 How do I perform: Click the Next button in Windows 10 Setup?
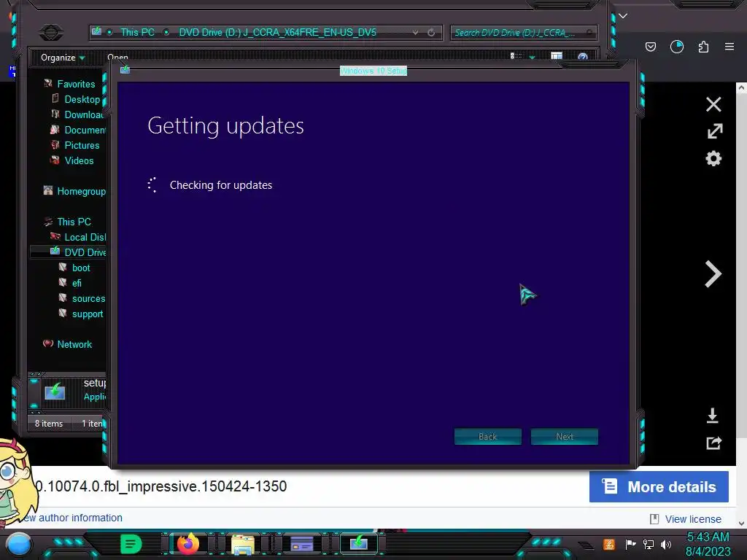pos(564,437)
